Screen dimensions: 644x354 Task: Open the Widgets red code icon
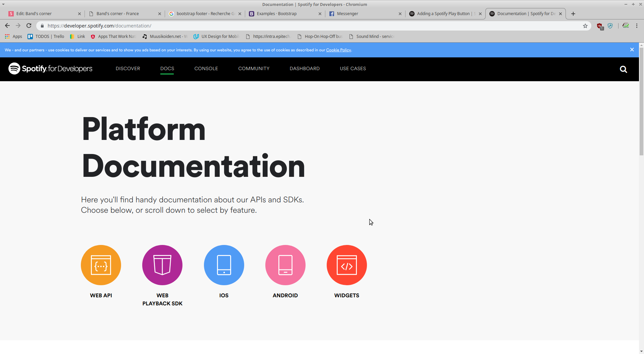pyautogui.click(x=347, y=265)
